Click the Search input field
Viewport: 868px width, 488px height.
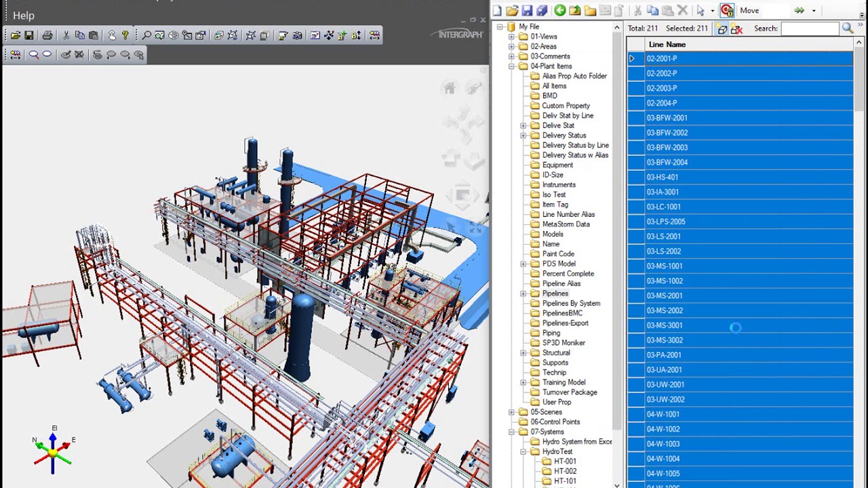pyautogui.click(x=810, y=28)
